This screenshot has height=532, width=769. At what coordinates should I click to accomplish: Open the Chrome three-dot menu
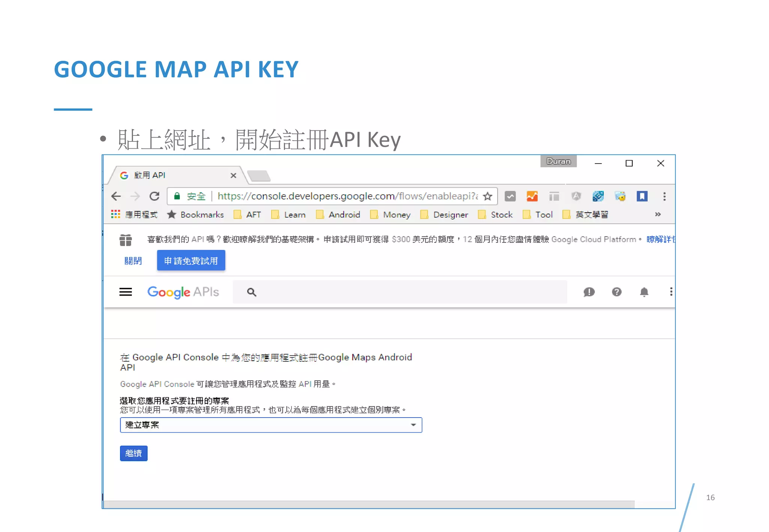tap(664, 196)
